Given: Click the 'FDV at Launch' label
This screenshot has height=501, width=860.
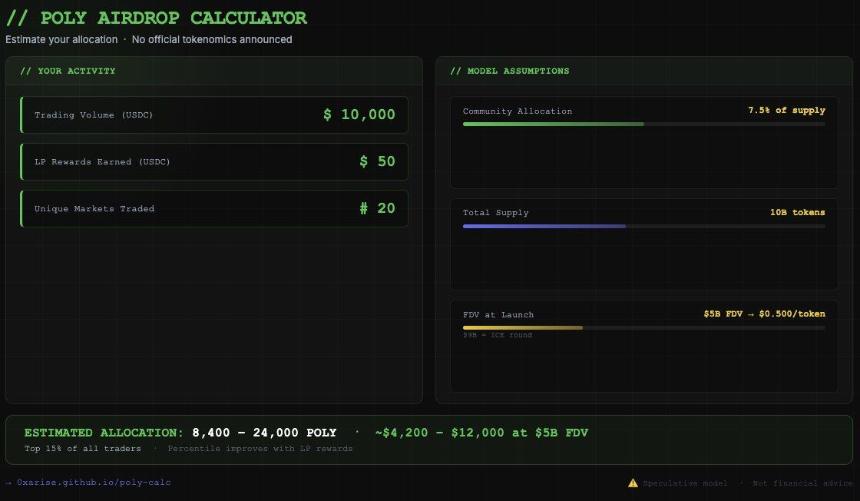Looking at the screenshot, I should pyautogui.click(x=498, y=314).
